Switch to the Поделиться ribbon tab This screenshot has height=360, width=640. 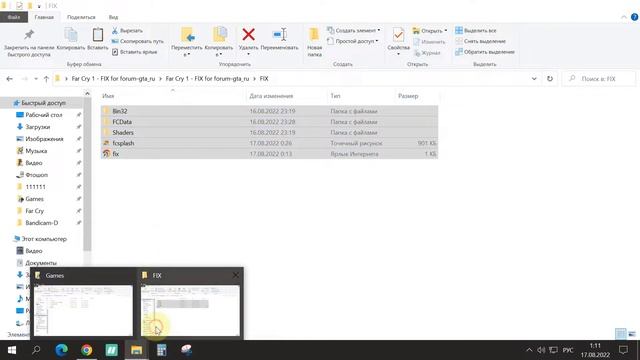[81, 17]
